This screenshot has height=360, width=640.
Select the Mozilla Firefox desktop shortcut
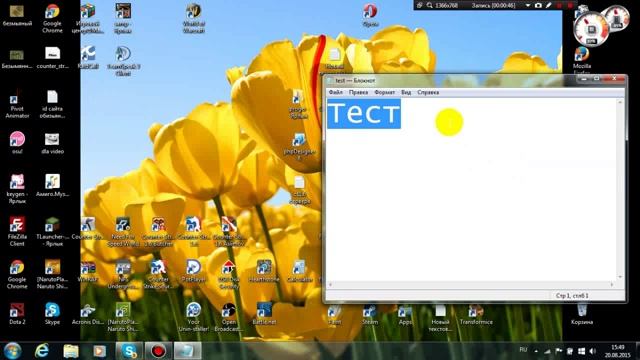(x=582, y=61)
